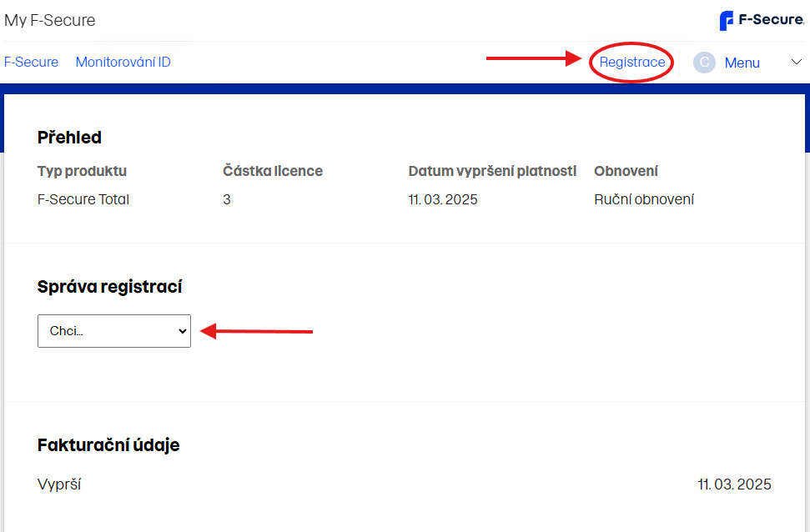
Task: Click the Fakturační údaje heading
Action: point(108,444)
